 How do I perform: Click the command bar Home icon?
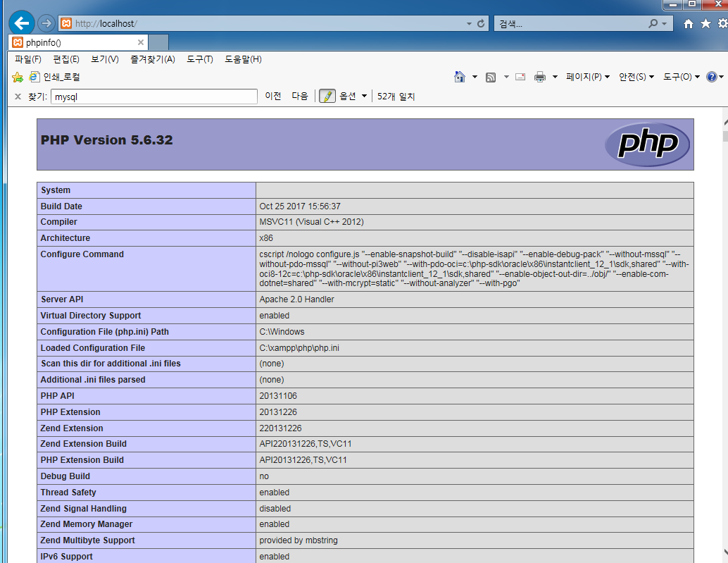pyautogui.click(x=460, y=77)
